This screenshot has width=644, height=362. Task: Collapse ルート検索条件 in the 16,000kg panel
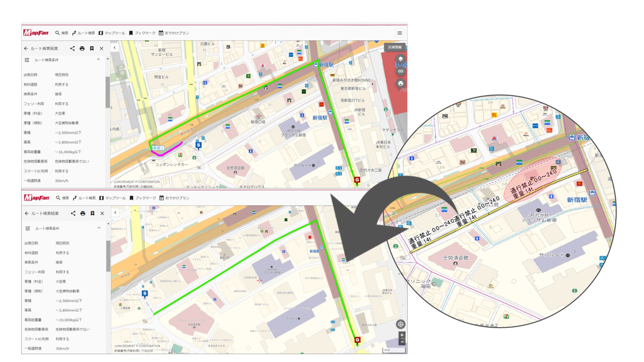98,60
